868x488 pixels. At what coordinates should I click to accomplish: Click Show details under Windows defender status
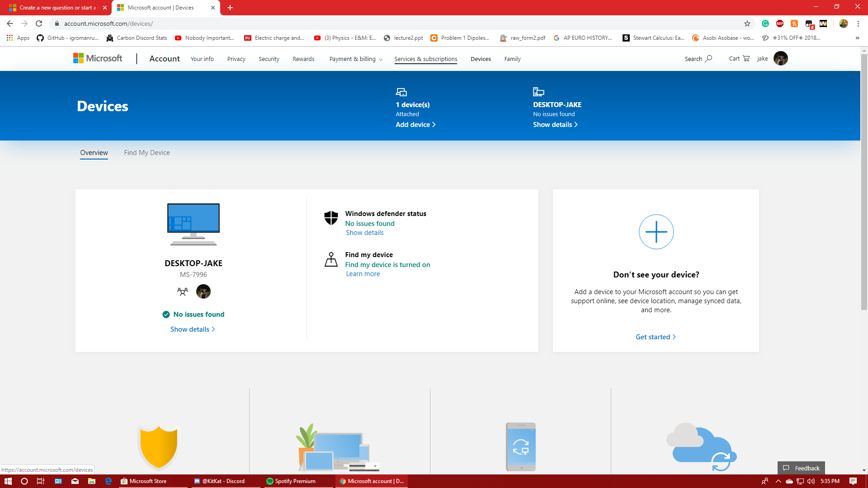[365, 233]
